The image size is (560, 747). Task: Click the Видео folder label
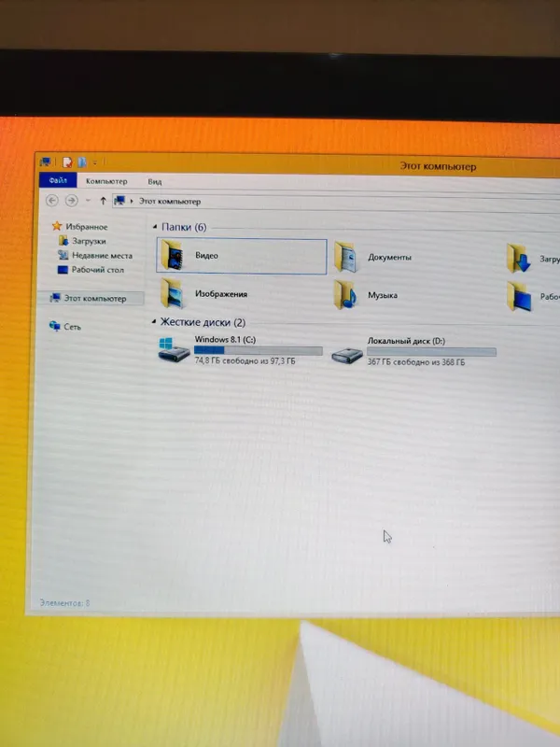[206, 255]
